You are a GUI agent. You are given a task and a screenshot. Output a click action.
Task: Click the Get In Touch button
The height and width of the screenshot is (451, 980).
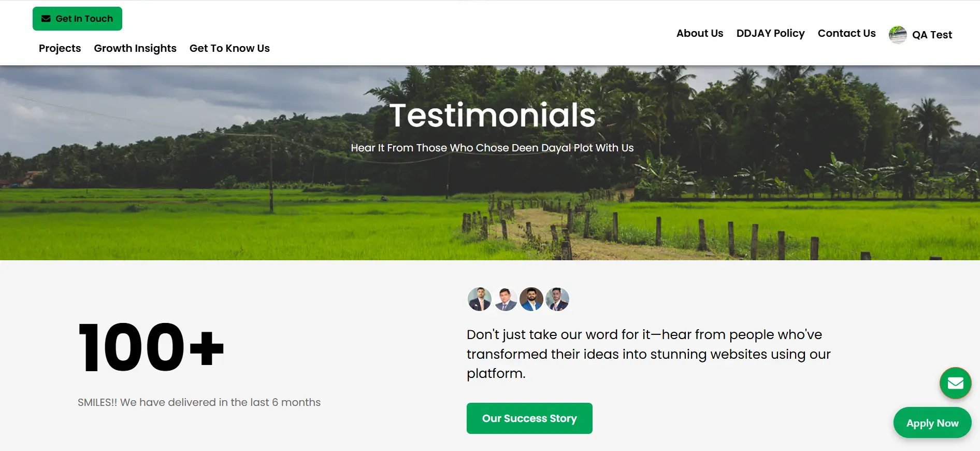point(77,19)
